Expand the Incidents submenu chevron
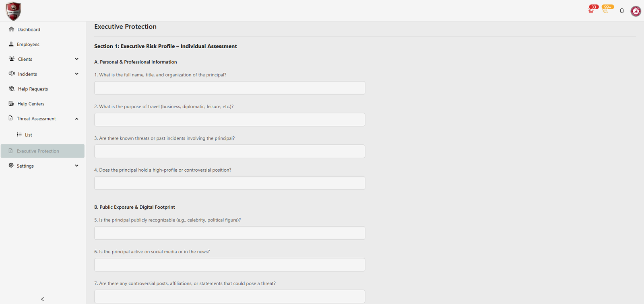This screenshot has height=304, width=644. coord(76,74)
